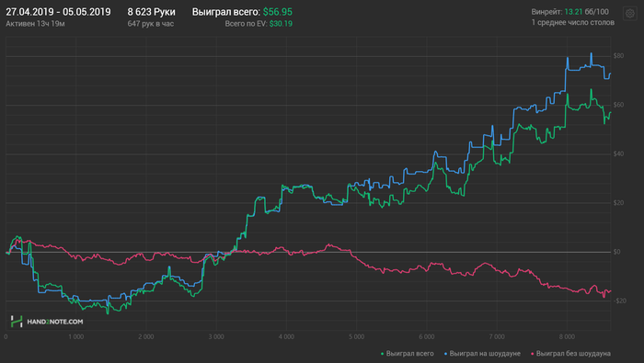
Task: Toggle the green 'Выиграл всего' legend entry
Action: pos(407,354)
